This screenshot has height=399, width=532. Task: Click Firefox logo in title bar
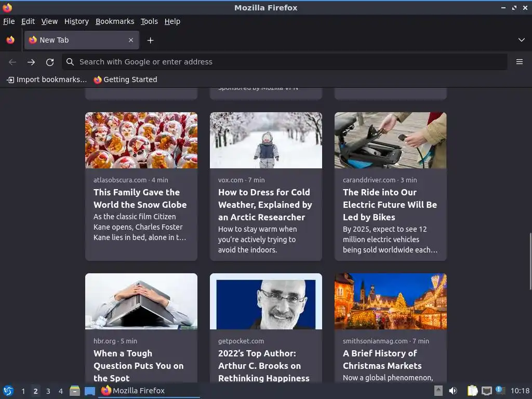7,7
